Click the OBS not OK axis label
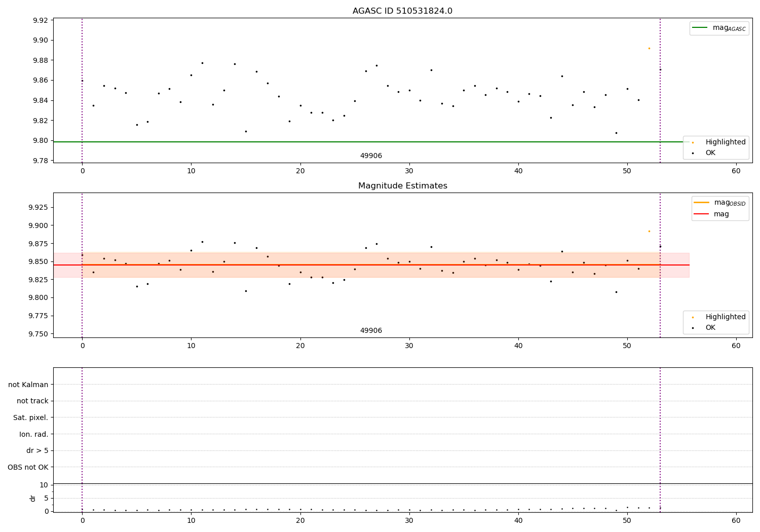Screen dimensions: 760x532 tap(28, 467)
